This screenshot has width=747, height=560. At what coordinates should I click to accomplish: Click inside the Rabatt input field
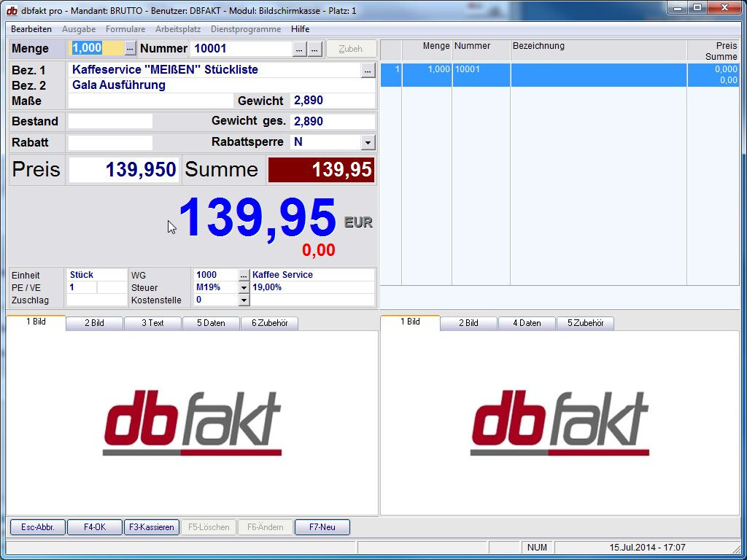click(109, 142)
